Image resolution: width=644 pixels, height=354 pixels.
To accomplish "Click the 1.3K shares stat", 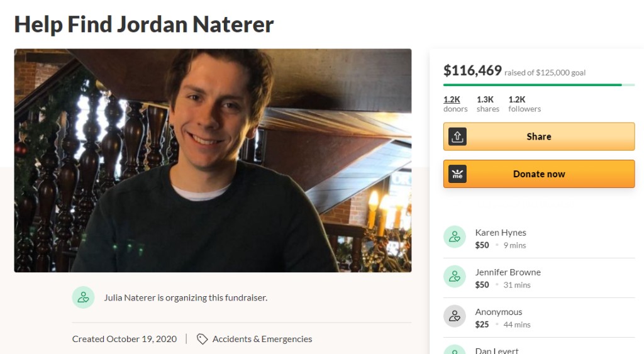I will (487, 104).
